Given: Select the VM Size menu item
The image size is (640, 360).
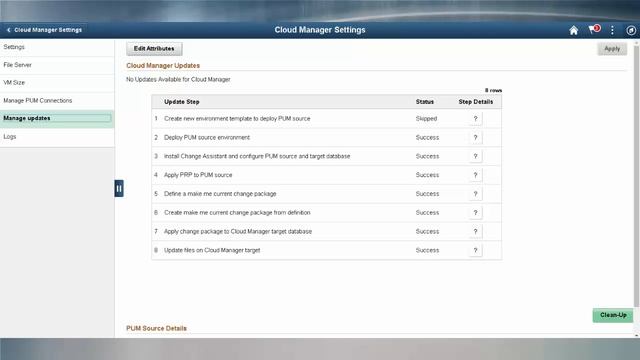Looking at the screenshot, I should coord(57,83).
